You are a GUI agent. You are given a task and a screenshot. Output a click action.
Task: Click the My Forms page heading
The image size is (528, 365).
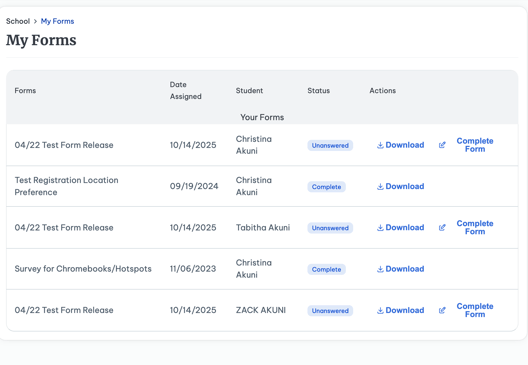point(41,40)
